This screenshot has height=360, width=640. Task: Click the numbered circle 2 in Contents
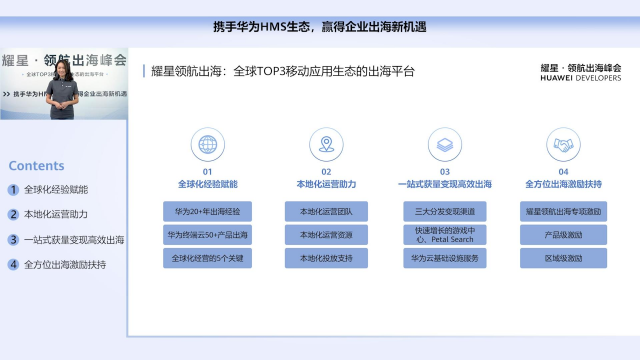[x=13, y=214]
